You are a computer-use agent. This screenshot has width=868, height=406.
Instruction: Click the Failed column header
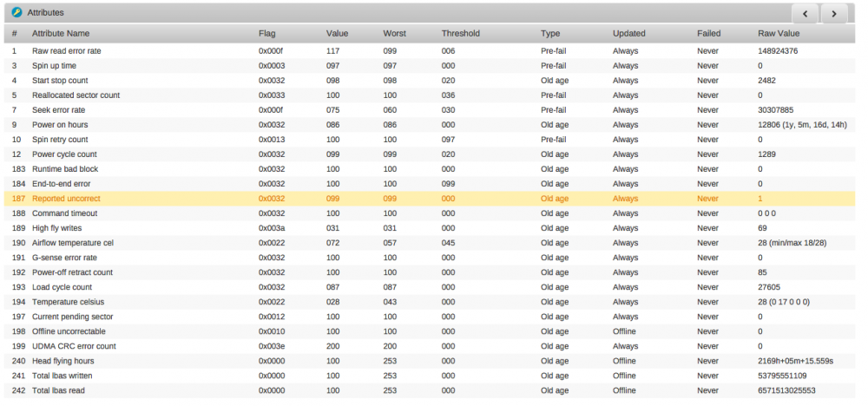708,33
